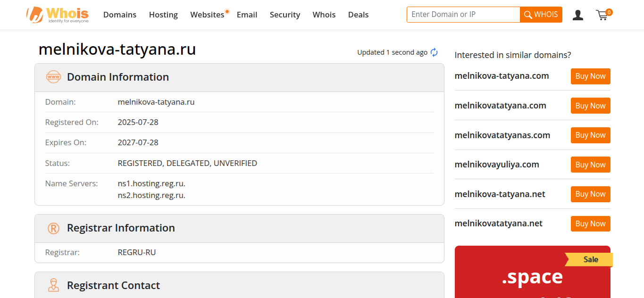644x298 pixels.
Task: Buy Now for melnikovatatyana.com
Action: (590, 106)
